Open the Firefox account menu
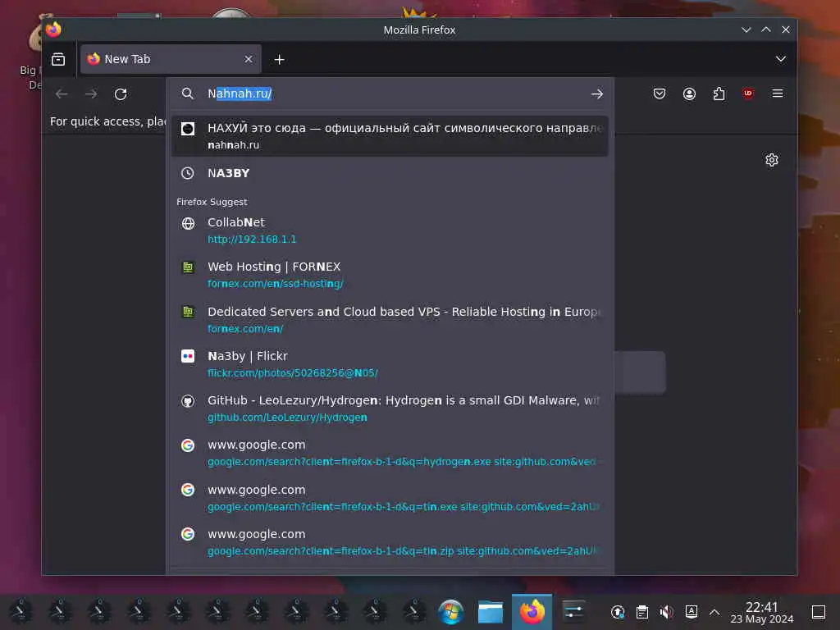The image size is (840, 630). 689,94
